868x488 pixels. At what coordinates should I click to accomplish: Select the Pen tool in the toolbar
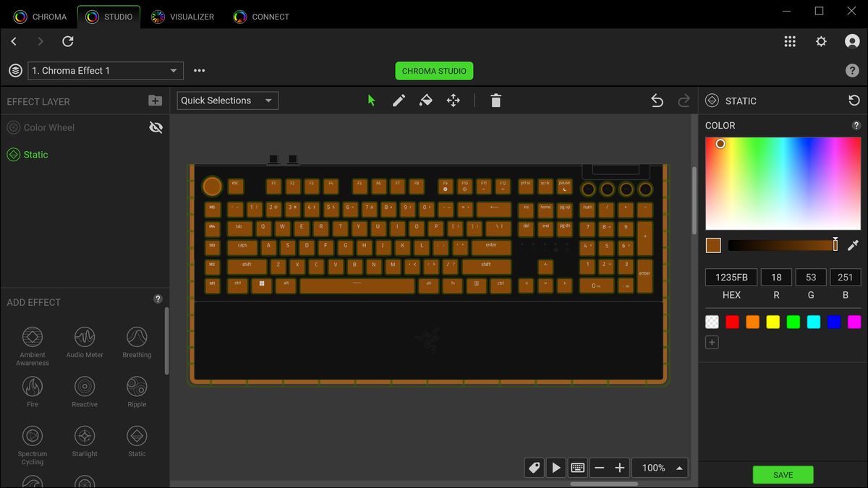click(x=398, y=100)
